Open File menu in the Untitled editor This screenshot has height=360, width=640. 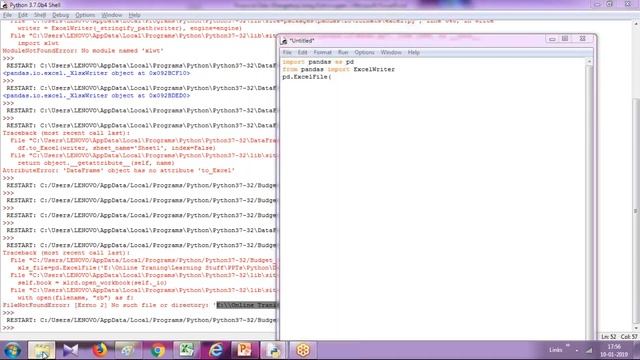[x=287, y=52]
